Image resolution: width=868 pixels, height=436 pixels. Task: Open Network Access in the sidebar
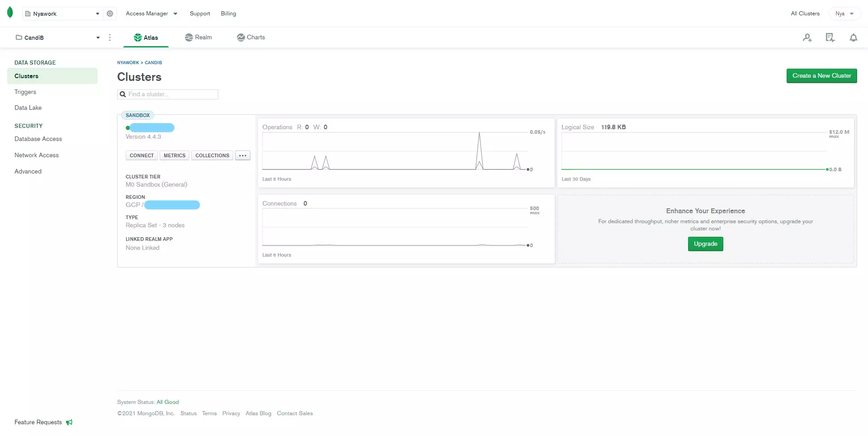[x=37, y=155]
